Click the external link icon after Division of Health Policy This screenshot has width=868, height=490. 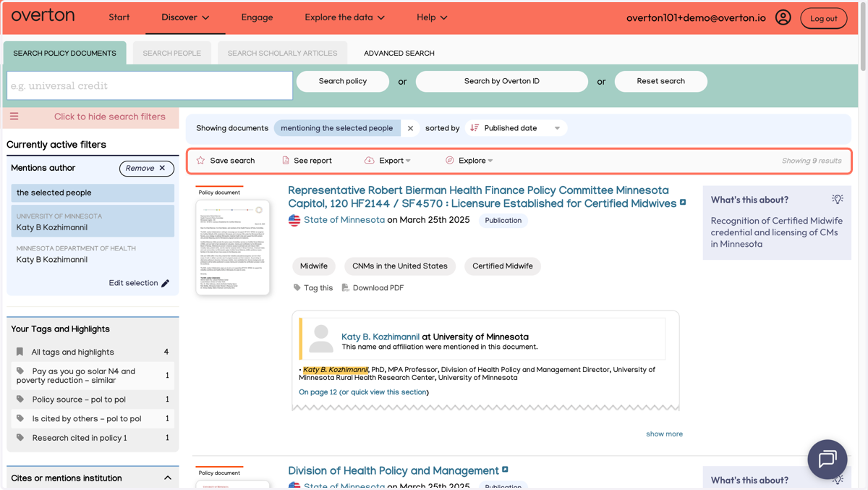505,470
